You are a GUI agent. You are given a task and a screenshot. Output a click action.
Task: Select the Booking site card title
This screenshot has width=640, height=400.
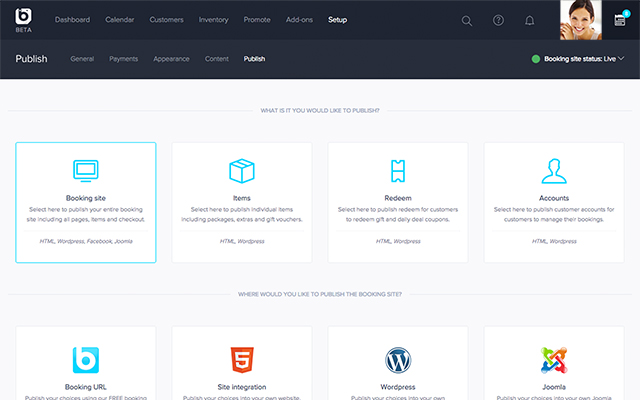[86, 198]
